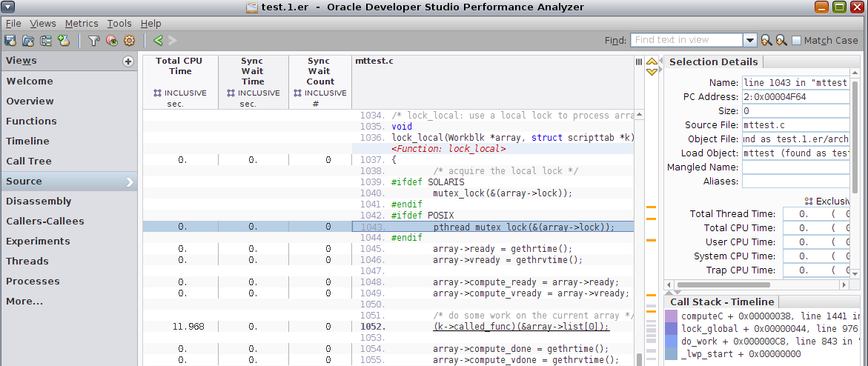Open the Callers-Callees view
The image size is (868, 366).
[x=69, y=221]
